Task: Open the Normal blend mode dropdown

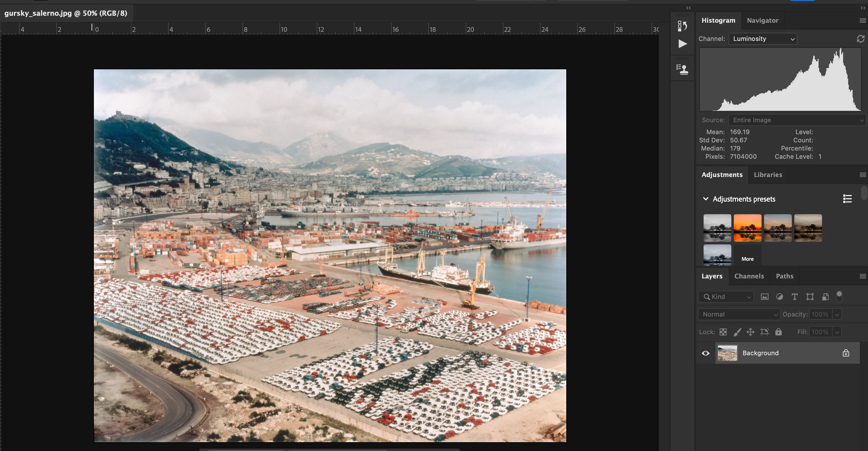Action: tap(739, 314)
